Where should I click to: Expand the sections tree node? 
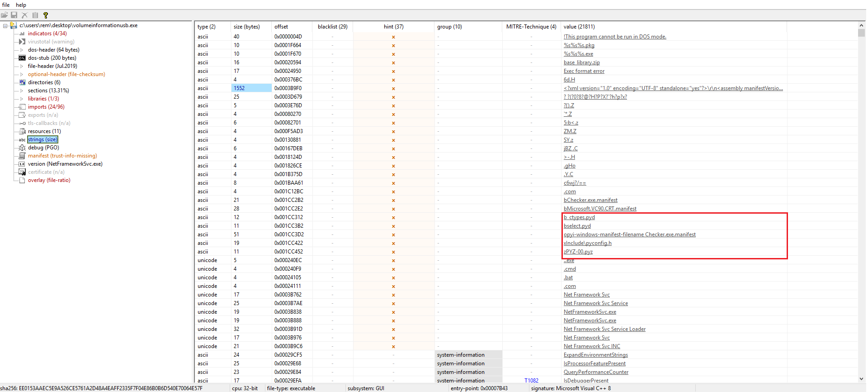pyautogui.click(x=21, y=91)
